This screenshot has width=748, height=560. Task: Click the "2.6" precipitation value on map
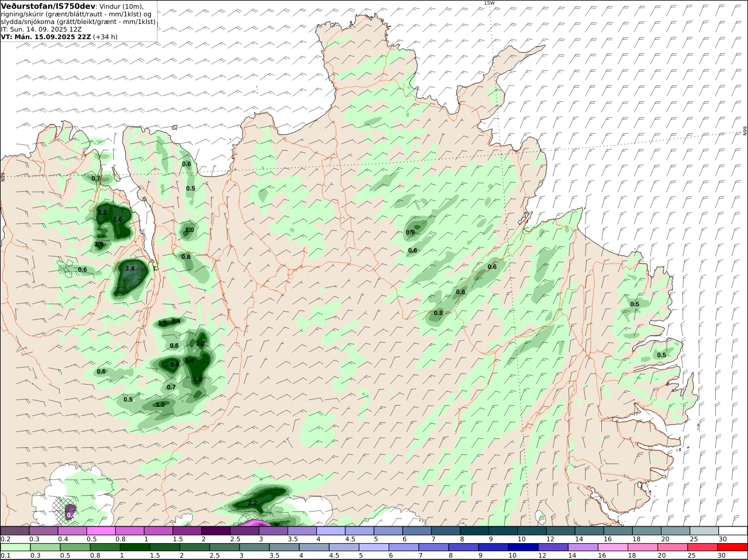point(117,220)
